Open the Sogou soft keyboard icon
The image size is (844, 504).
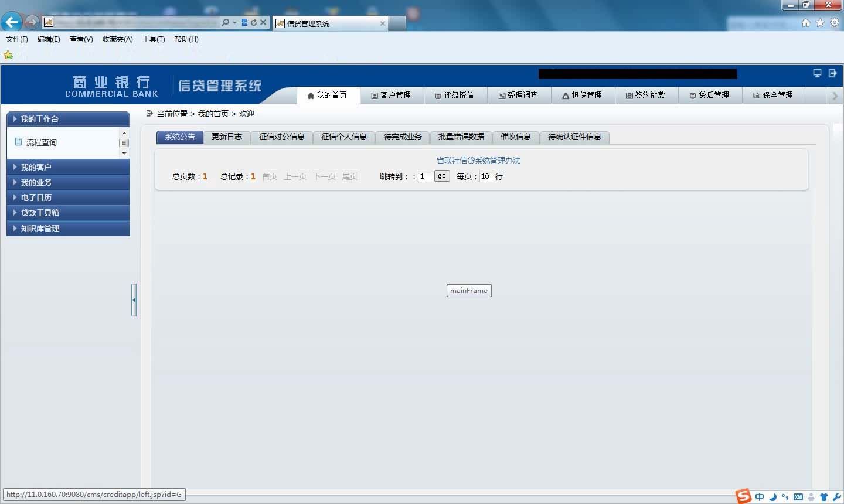798,497
